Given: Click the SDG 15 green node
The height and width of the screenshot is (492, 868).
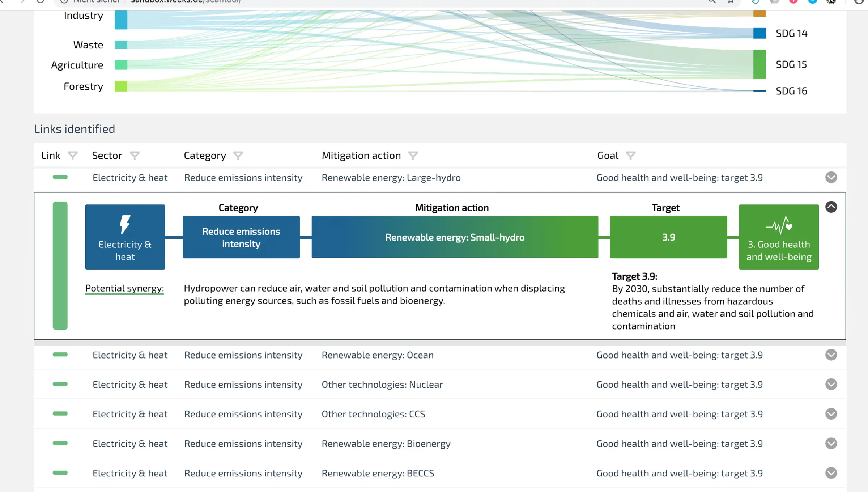Looking at the screenshot, I should 759,64.
